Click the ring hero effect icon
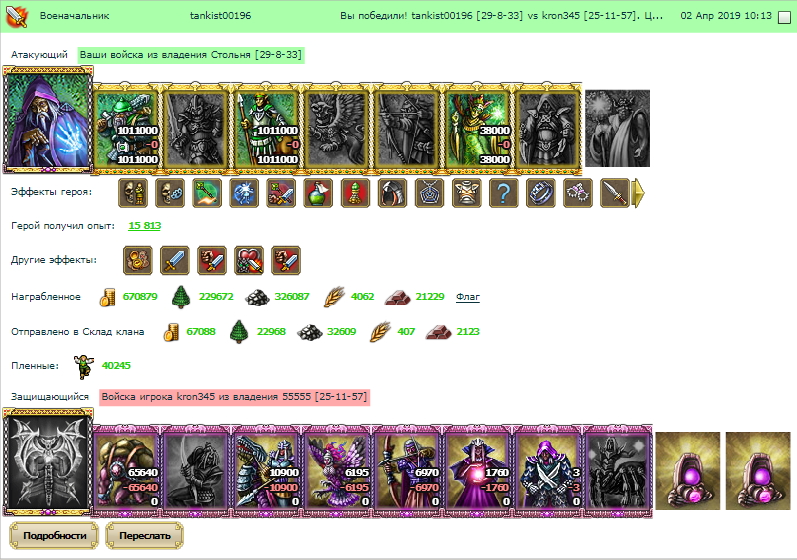The image size is (797, 560). 540,193
